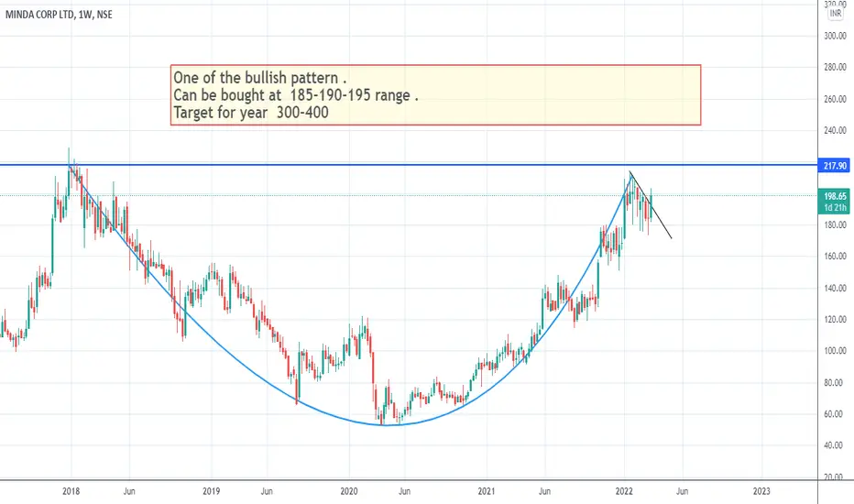Click the 280.00 price axis label

click(836, 68)
